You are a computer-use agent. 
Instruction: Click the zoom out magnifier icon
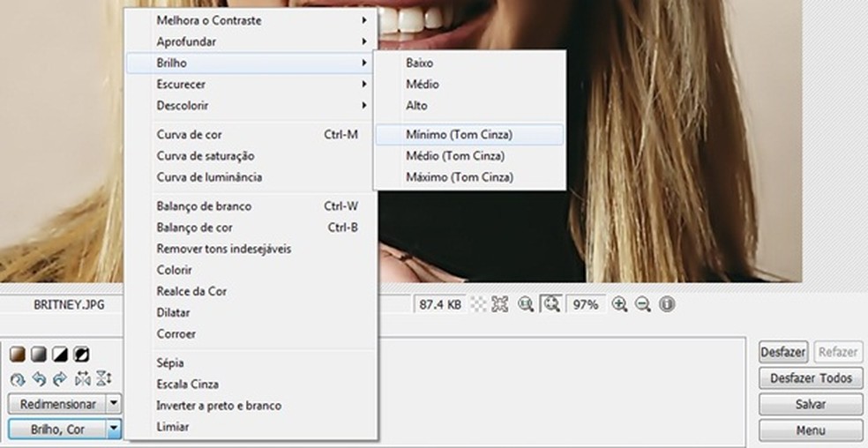coord(643,304)
